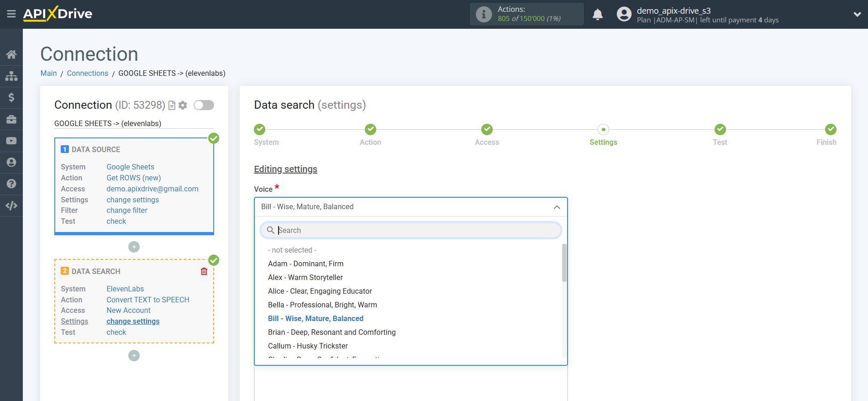
Task: Click the connection document copy icon
Action: 172,106
